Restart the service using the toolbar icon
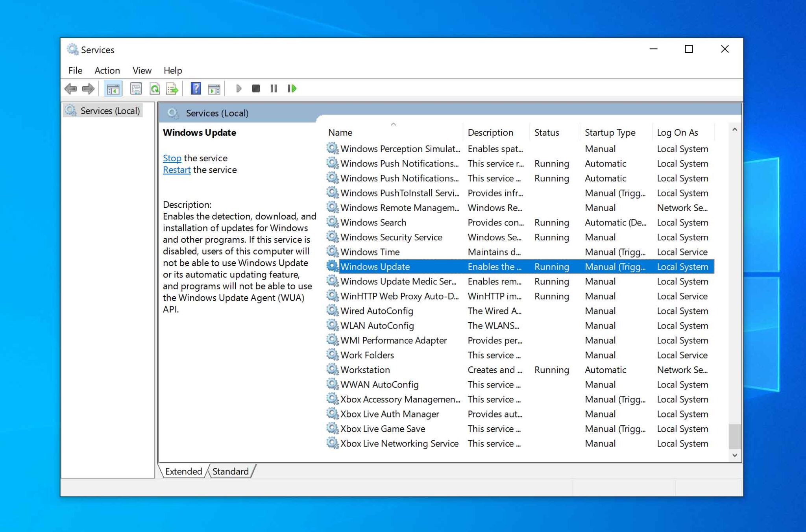Image resolution: width=806 pixels, height=532 pixels. point(292,88)
